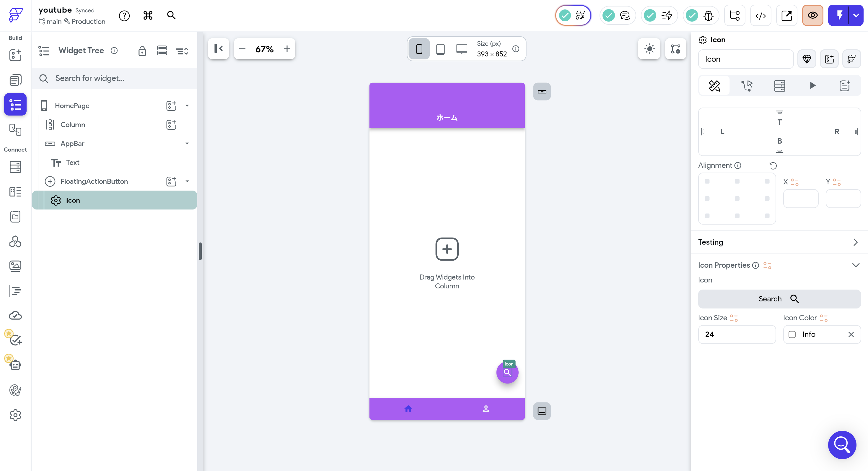Select the tablet device size option
Screen dimensions: 868x471
pyautogui.click(x=440, y=49)
